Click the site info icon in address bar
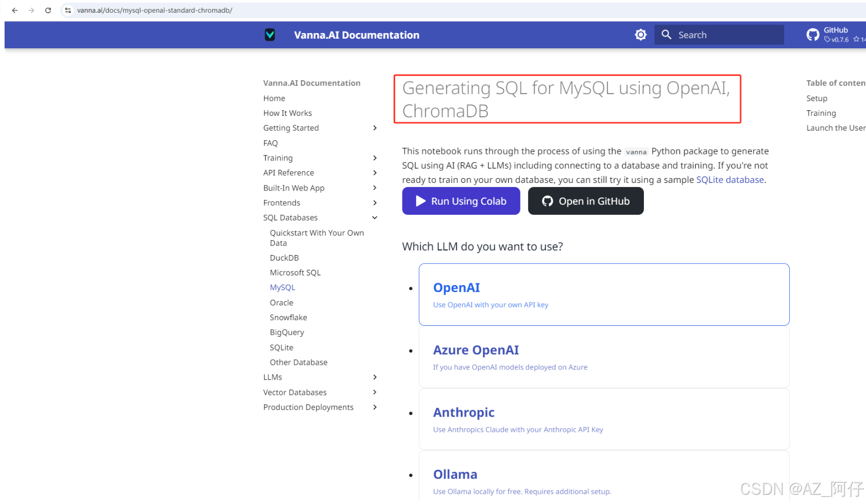 pos(68,10)
